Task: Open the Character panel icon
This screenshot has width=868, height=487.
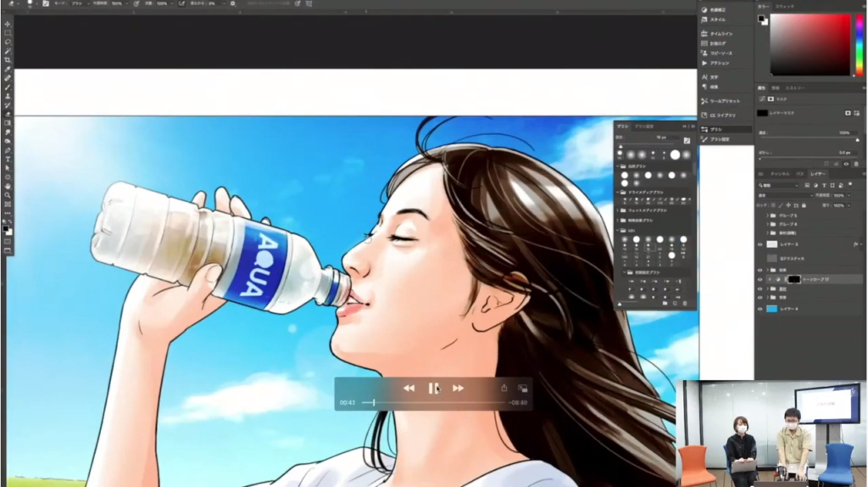Action: click(704, 77)
